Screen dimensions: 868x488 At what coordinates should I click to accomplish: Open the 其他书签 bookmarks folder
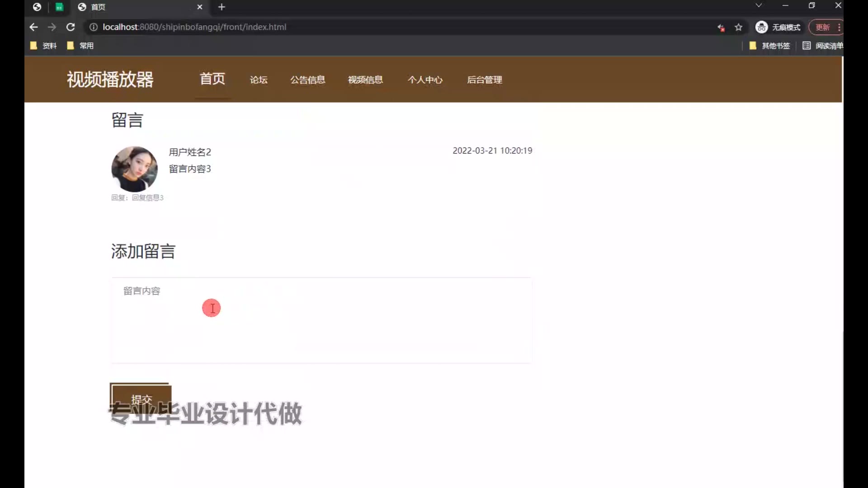(x=770, y=46)
